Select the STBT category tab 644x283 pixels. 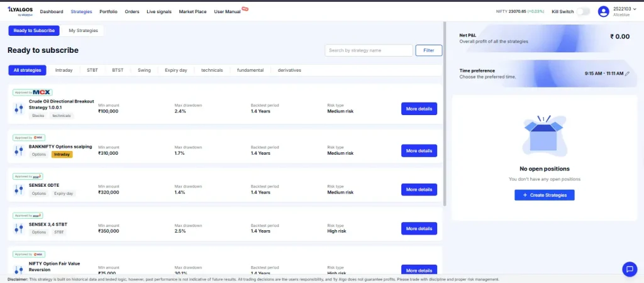[92, 70]
